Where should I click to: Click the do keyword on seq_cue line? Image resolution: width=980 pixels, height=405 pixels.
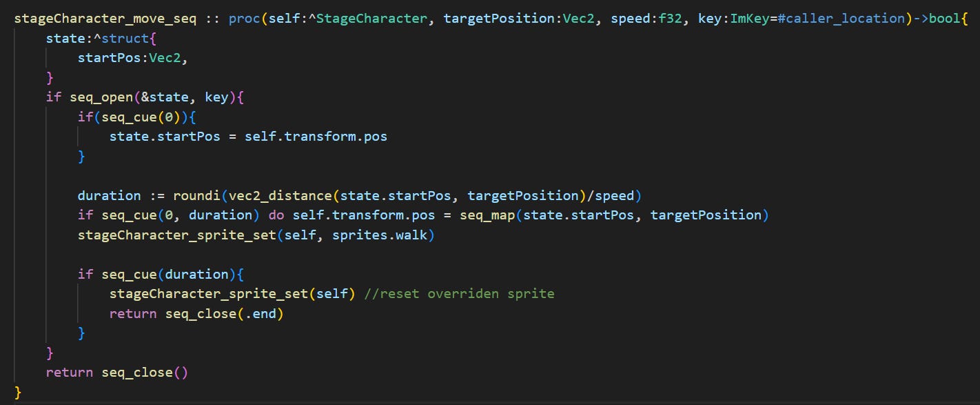(x=276, y=215)
